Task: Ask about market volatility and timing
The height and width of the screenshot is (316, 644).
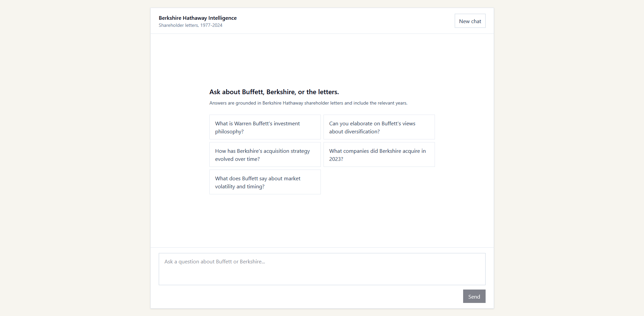Action: (x=265, y=182)
